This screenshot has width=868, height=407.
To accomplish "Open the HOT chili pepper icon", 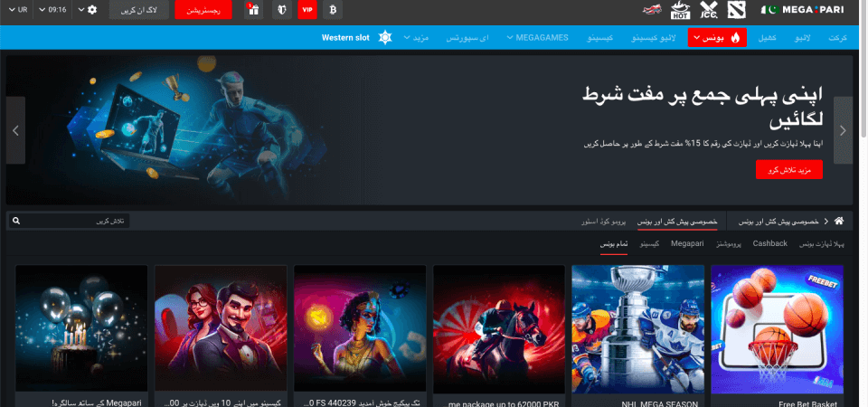I will (x=680, y=9).
